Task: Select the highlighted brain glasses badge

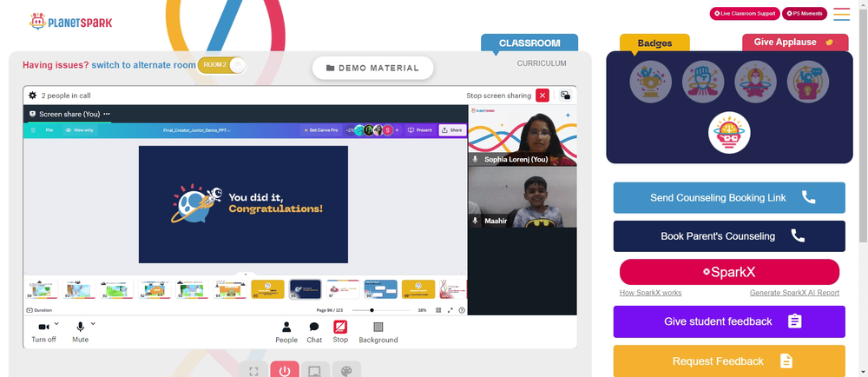Action: coord(729,133)
